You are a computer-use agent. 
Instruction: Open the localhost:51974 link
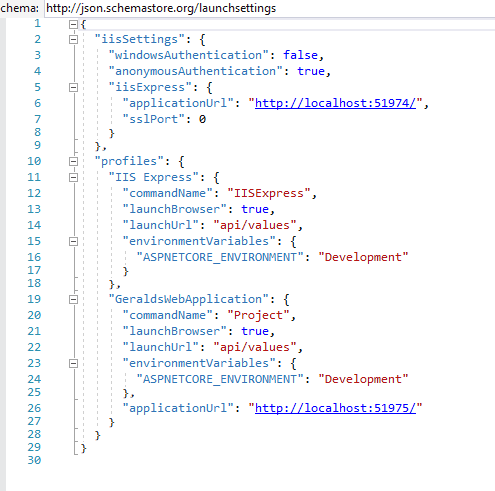tap(335, 103)
